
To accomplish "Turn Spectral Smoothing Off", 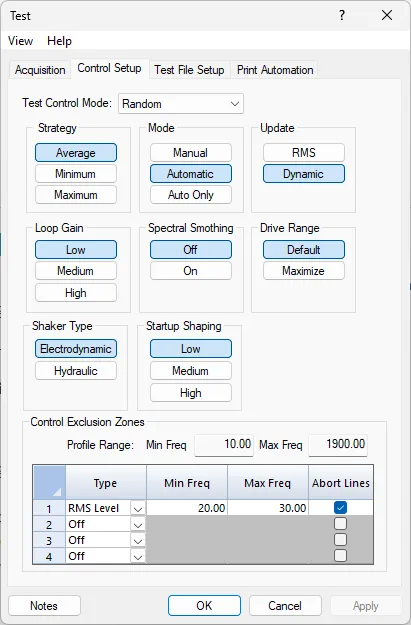I will 191,250.
